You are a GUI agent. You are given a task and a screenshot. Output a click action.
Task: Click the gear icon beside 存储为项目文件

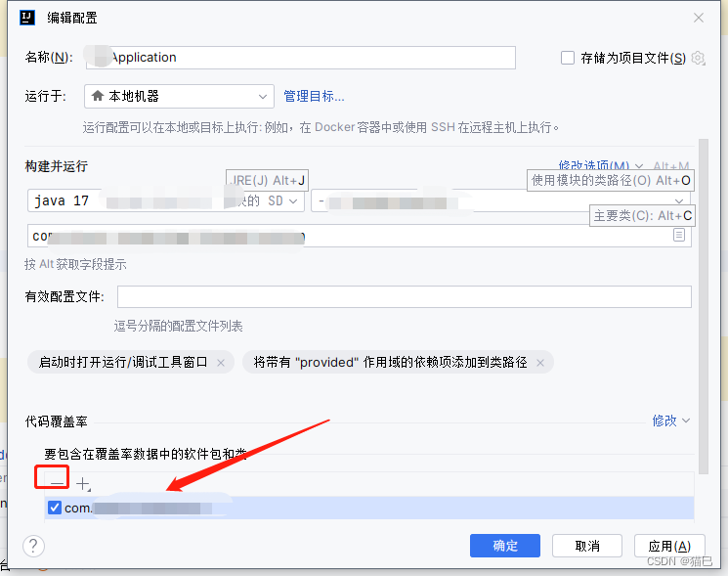698,58
